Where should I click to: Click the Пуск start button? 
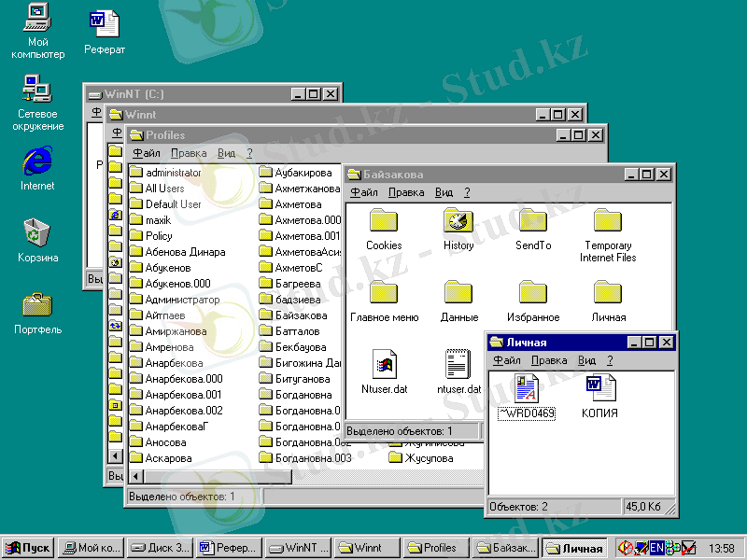(28, 548)
